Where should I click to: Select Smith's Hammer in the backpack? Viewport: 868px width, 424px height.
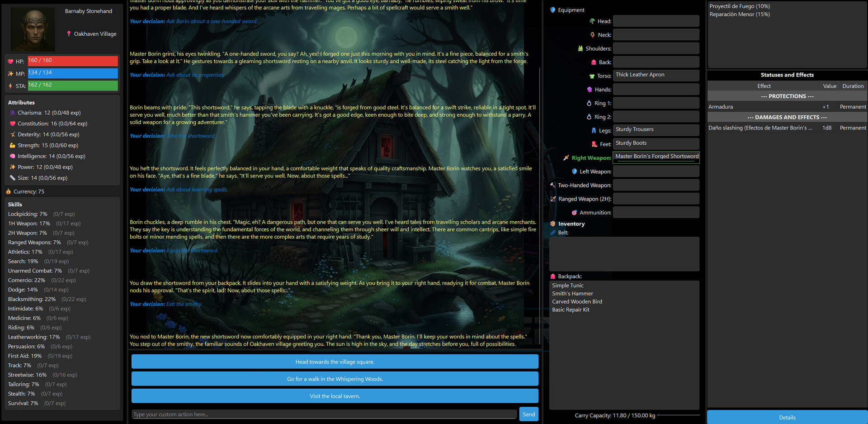point(572,293)
